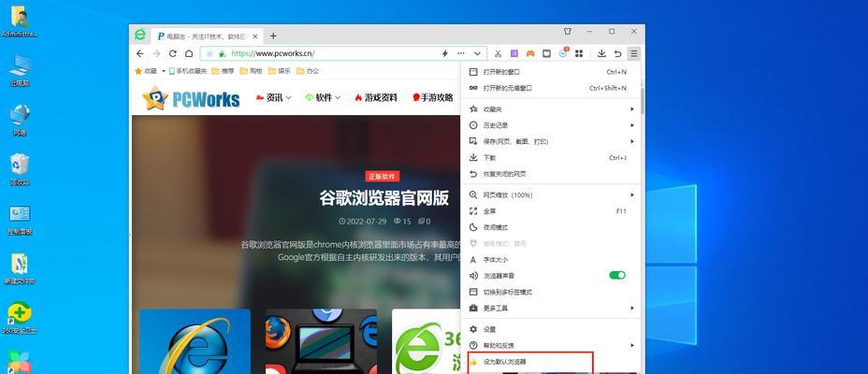Focus the URL field showing www.pcworks.cn

(343, 53)
